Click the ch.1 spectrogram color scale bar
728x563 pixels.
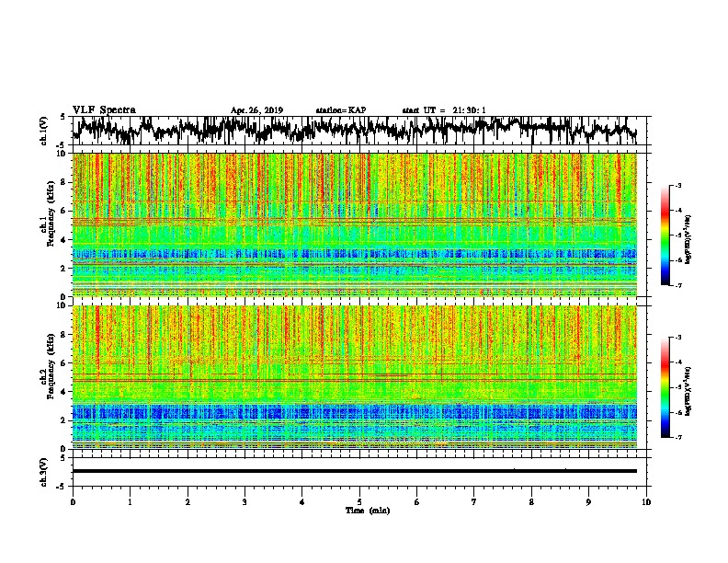click(x=665, y=236)
